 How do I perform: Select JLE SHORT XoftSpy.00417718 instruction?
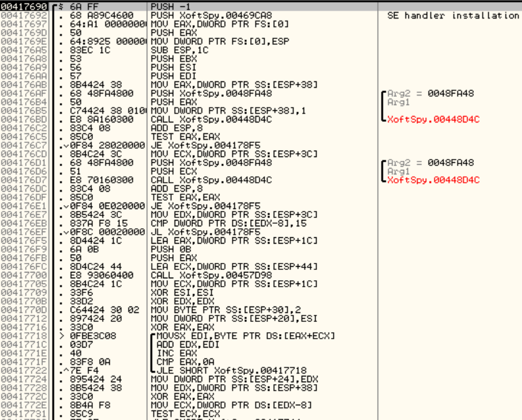click(x=232, y=370)
